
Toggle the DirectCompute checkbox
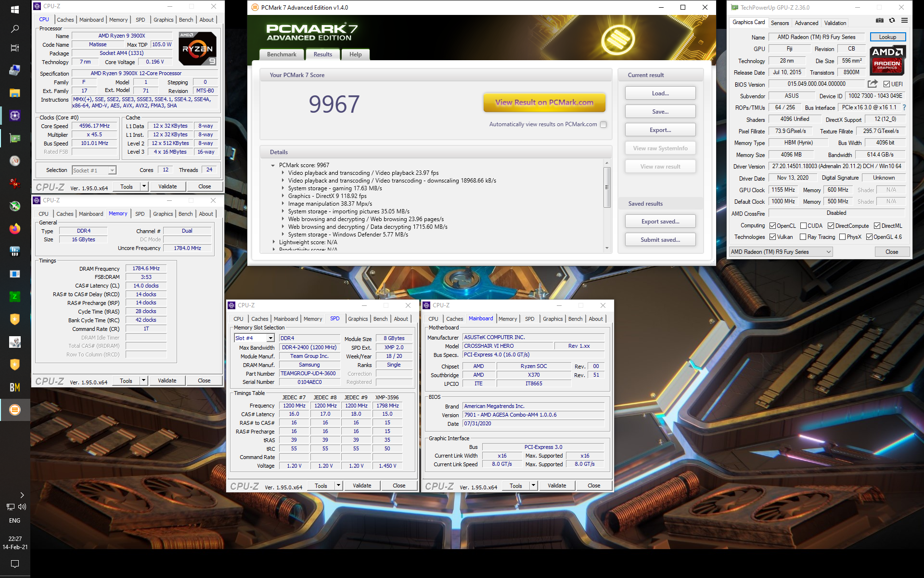coord(831,226)
